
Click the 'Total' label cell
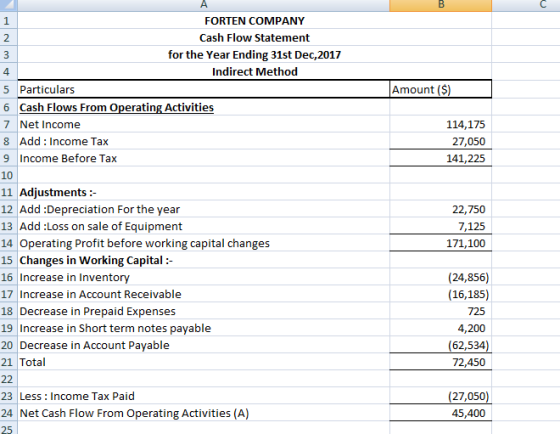click(x=204, y=362)
